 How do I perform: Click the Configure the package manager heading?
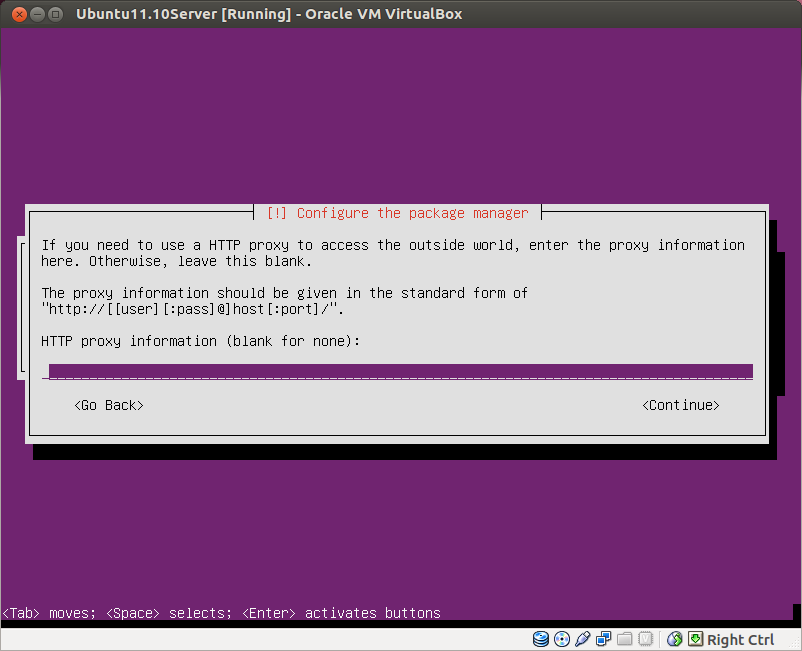click(x=400, y=212)
